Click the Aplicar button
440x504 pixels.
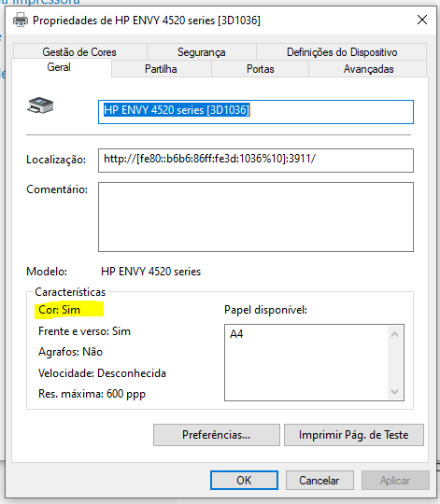pos(395,481)
